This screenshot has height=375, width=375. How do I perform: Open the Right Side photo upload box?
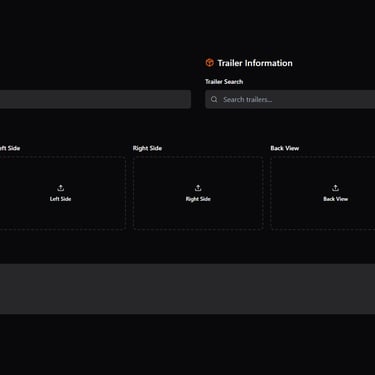(198, 193)
